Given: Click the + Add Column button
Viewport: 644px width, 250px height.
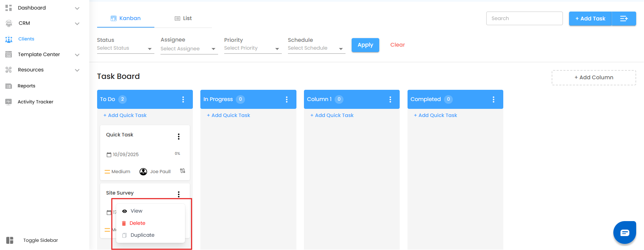Looking at the screenshot, I should click(594, 78).
